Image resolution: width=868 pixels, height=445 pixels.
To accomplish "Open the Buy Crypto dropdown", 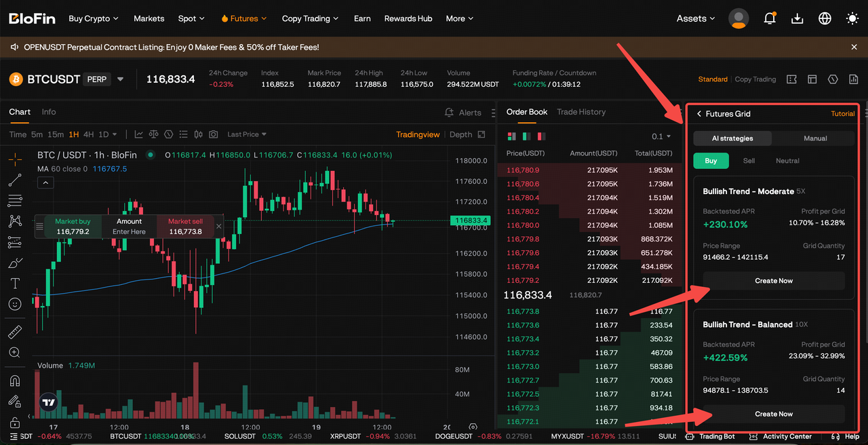I will click(x=94, y=18).
